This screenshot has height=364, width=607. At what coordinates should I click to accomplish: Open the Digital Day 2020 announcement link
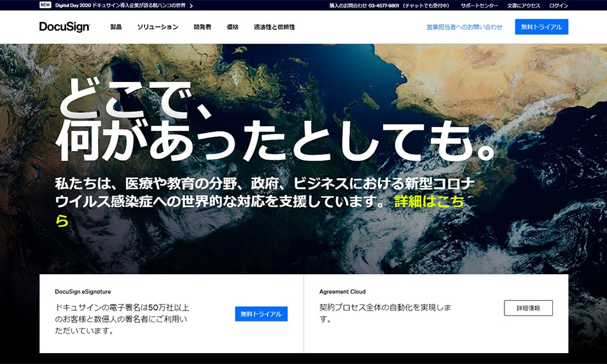pyautogui.click(x=120, y=5)
